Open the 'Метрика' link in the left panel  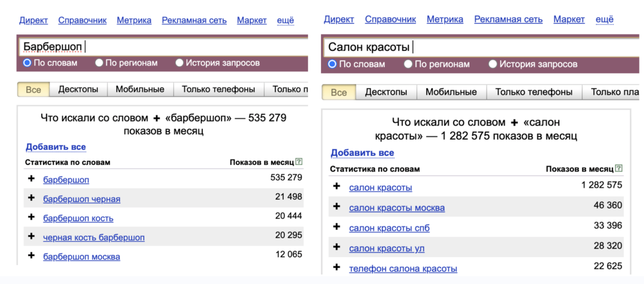[134, 20]
